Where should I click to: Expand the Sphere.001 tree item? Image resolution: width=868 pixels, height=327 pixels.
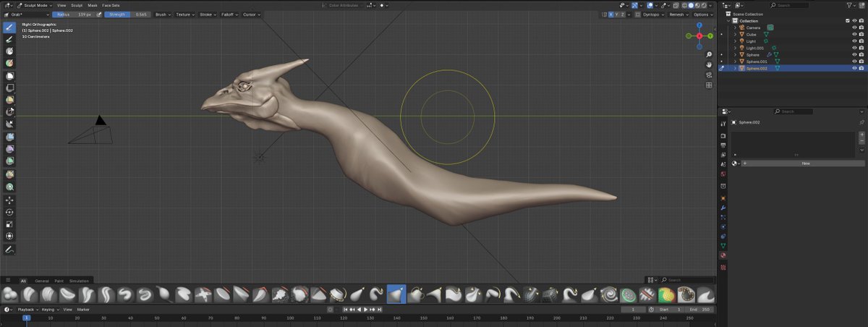(x=735, y=61)
